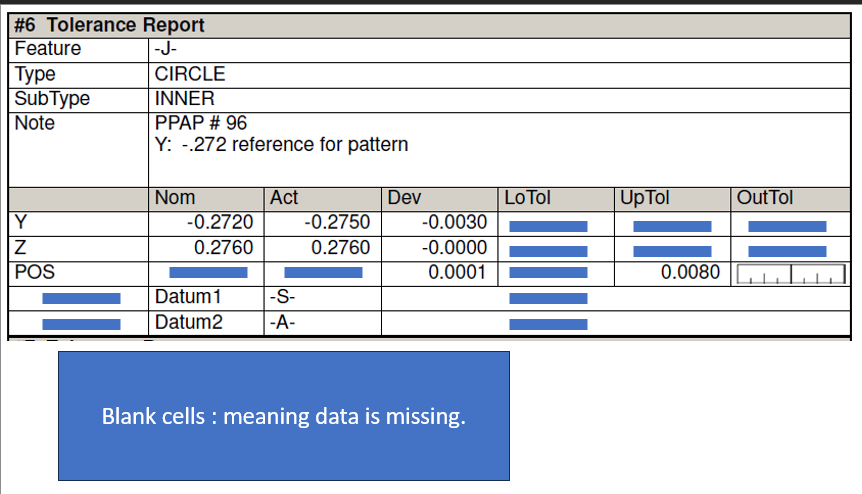Viewport: 862px width, 494px height.
Task: Select the Z deviation value -0.0000
Action: coord(453,248)
